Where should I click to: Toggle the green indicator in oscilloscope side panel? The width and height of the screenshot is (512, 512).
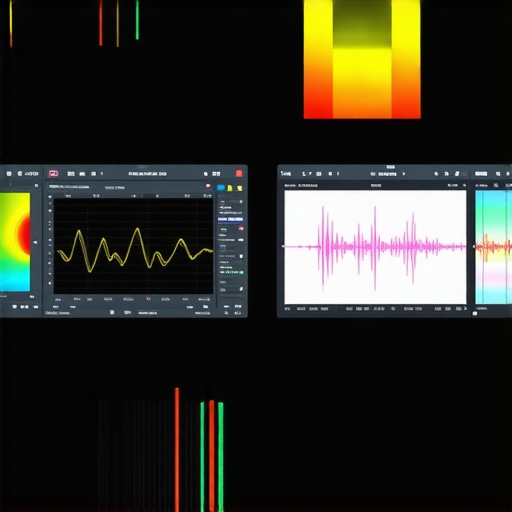coord(241,272)
